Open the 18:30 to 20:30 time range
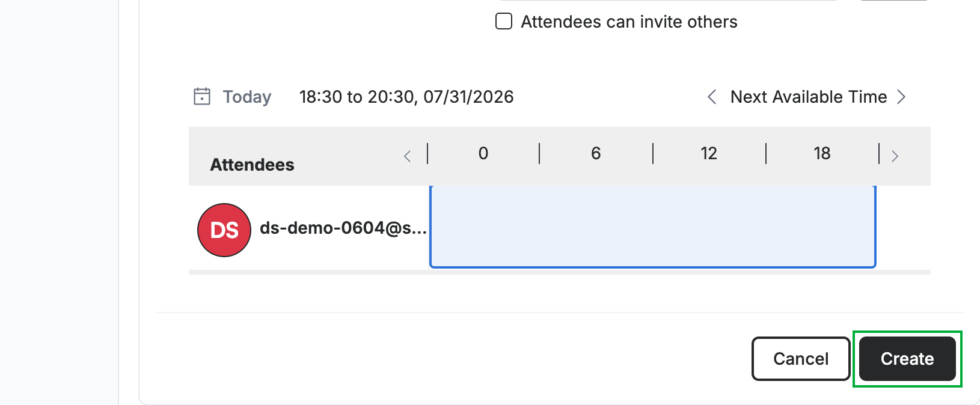The image size is (980, 405). (406, 97)
